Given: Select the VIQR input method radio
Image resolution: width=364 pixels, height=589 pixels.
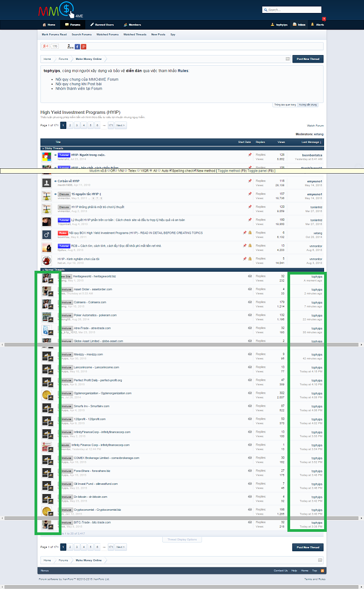Looking at the screenshot, I should click(138, 170).
